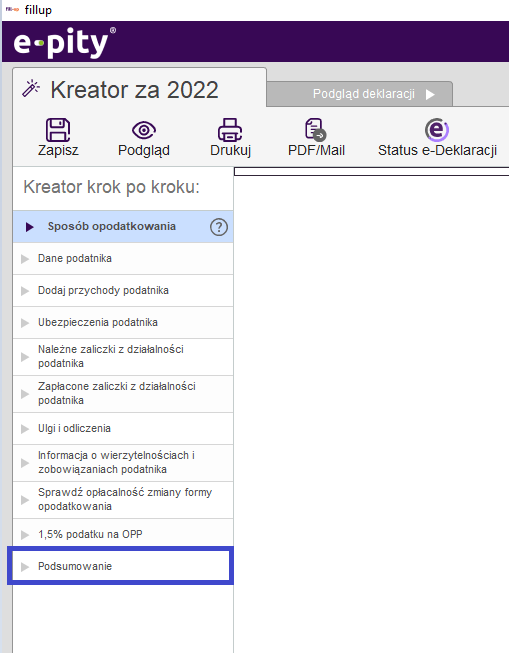
Task: Click the e-pity logo
Action: coord(65,42)
